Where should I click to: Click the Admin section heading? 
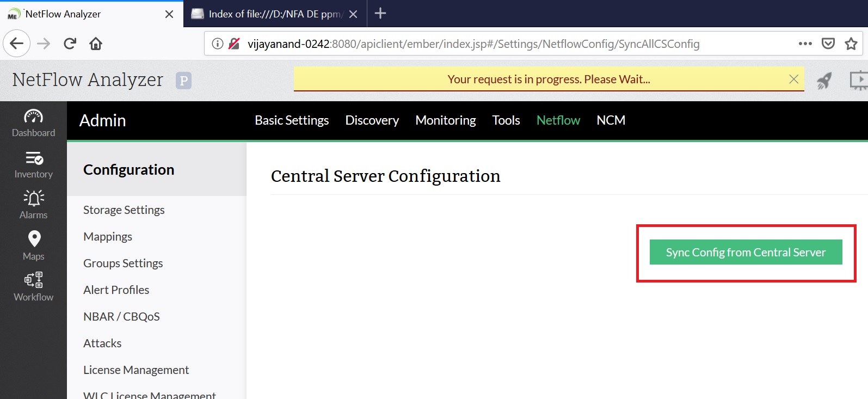(102, 120)
